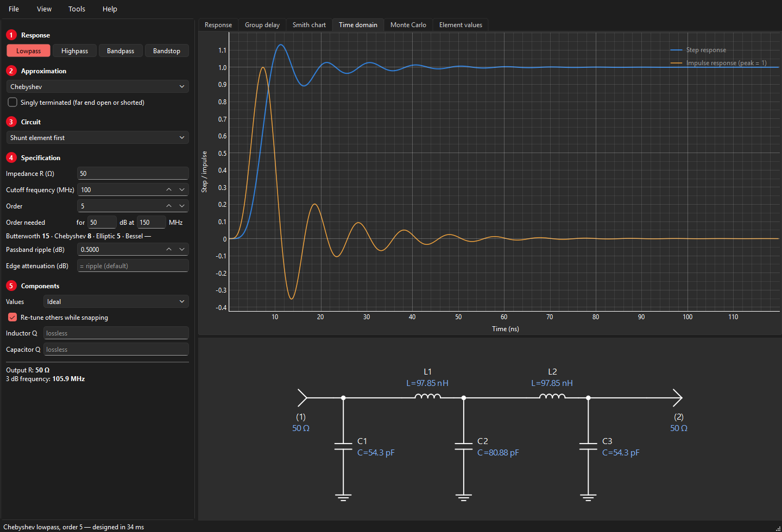Image resolution: width=782 pixels, height=532 pixels.
Task: Click the orange Impulse response legend line
Action: 676,63
